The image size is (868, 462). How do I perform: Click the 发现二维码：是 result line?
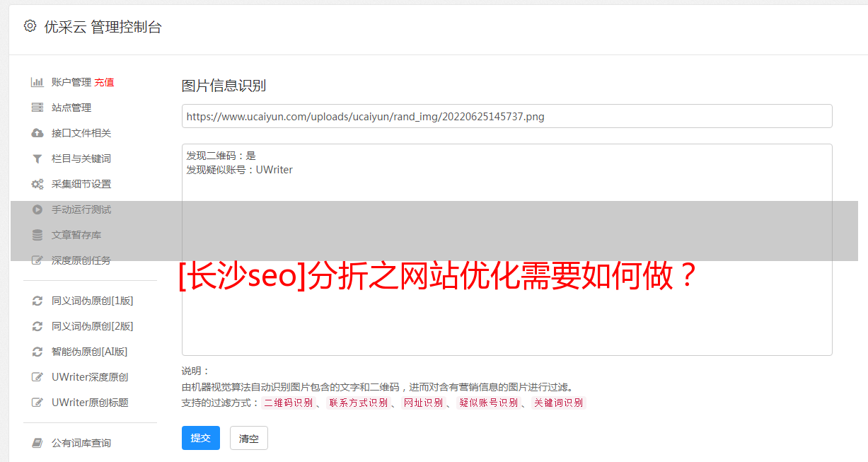click(x=221, y=156)
